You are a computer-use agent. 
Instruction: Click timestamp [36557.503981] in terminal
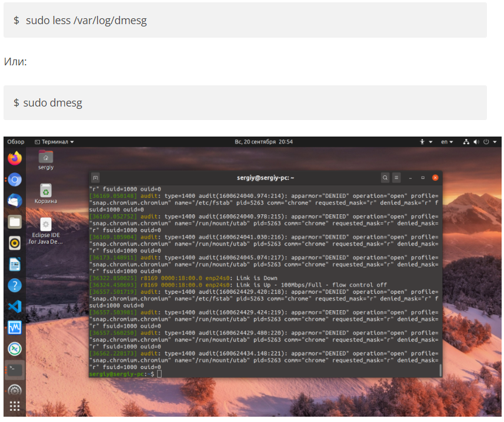tap(113, 313)
